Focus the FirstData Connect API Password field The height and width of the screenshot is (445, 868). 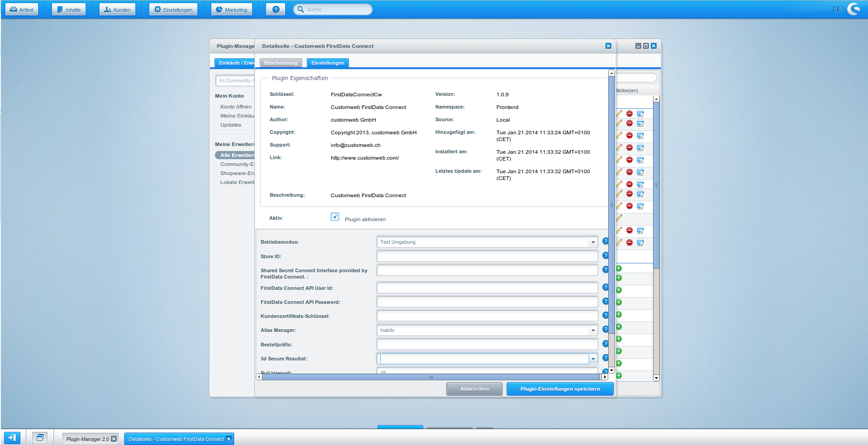[487, 302]
